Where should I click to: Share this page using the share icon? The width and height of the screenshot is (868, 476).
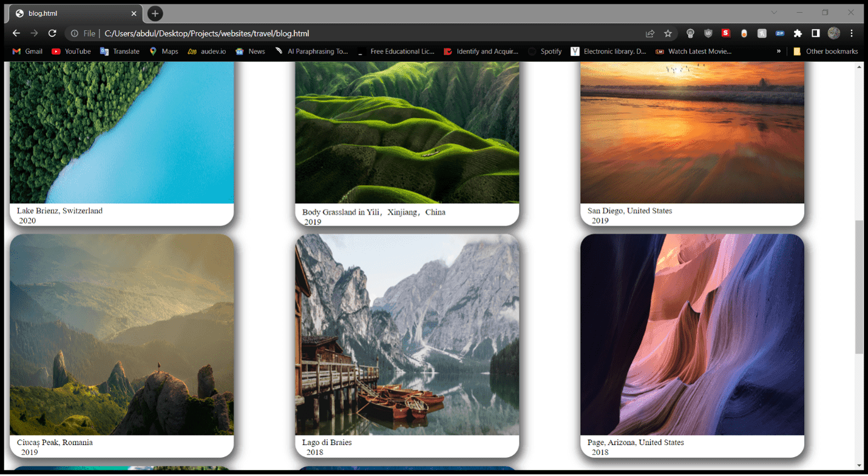[650, 33]
